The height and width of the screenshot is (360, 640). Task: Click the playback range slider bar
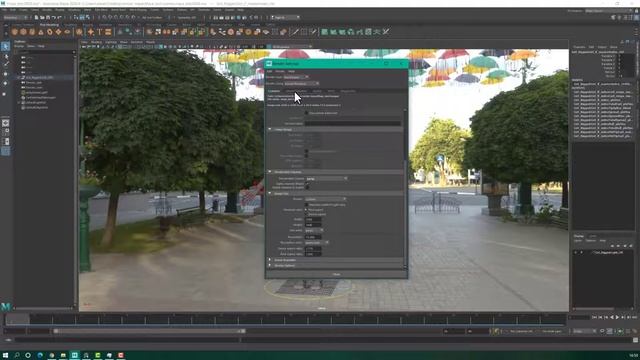tap(149, 331)
